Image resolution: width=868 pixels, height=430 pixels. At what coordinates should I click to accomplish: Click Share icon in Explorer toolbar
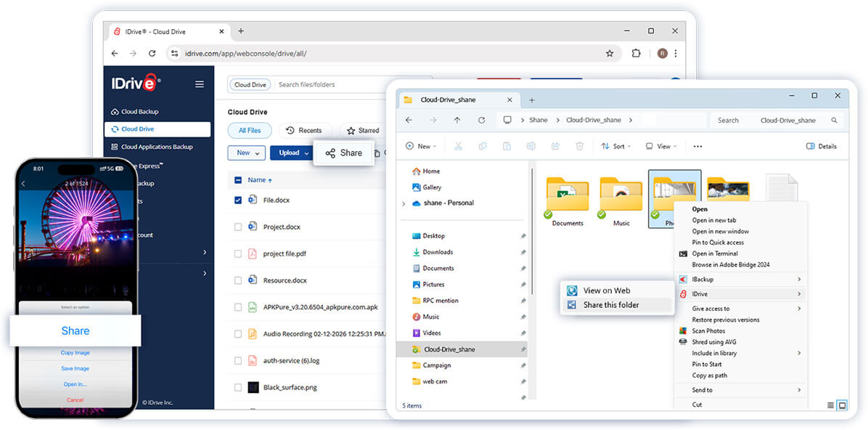555,146
